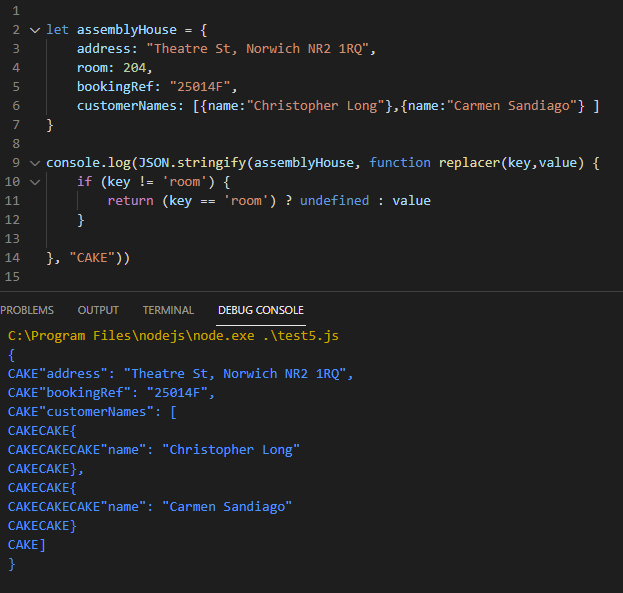The image size is (623, 593).
Task: Click the bookingRef property in the editor
Action: pos(115,86)
